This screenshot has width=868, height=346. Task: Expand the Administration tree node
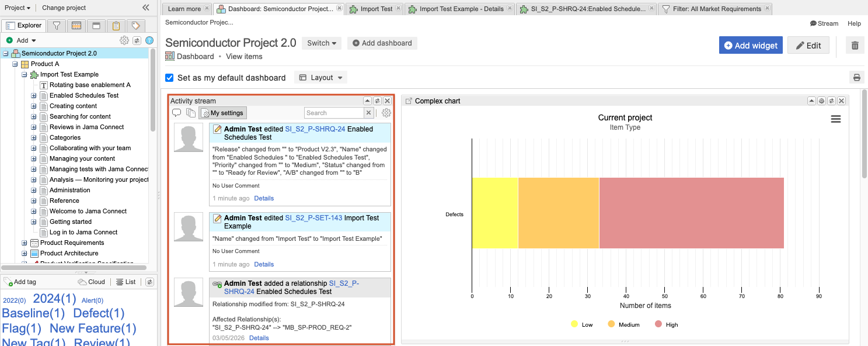pyautogui.click(x=34, y=190)
